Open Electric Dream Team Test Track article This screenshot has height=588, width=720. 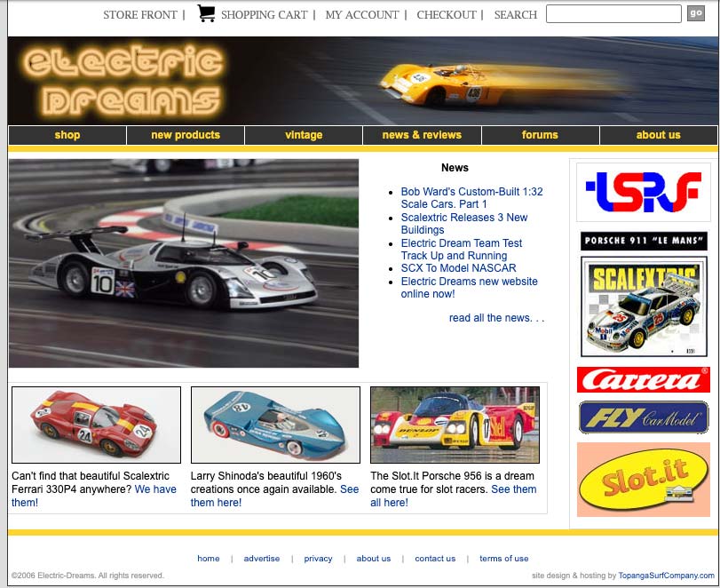click(x=462, y=249)
